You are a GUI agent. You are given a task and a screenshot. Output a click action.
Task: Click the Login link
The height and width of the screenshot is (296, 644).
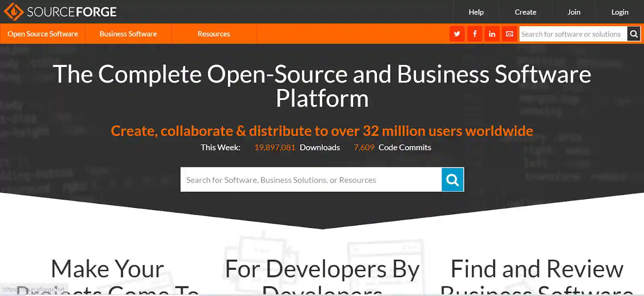point(620,12)
